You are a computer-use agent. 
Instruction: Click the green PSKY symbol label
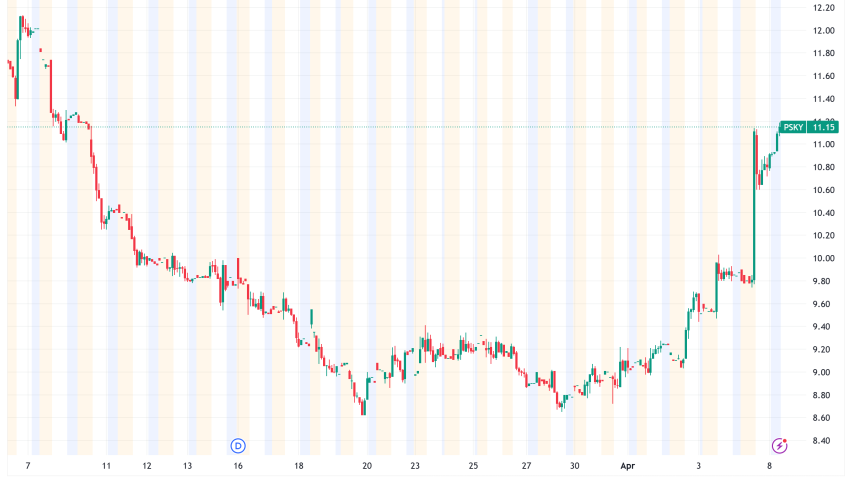click(793, 127)
